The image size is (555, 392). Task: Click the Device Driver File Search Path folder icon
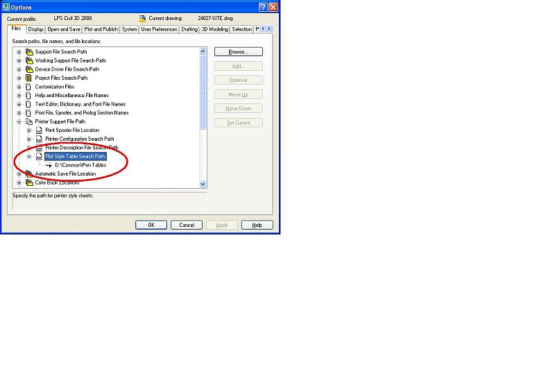pos(29,69)
